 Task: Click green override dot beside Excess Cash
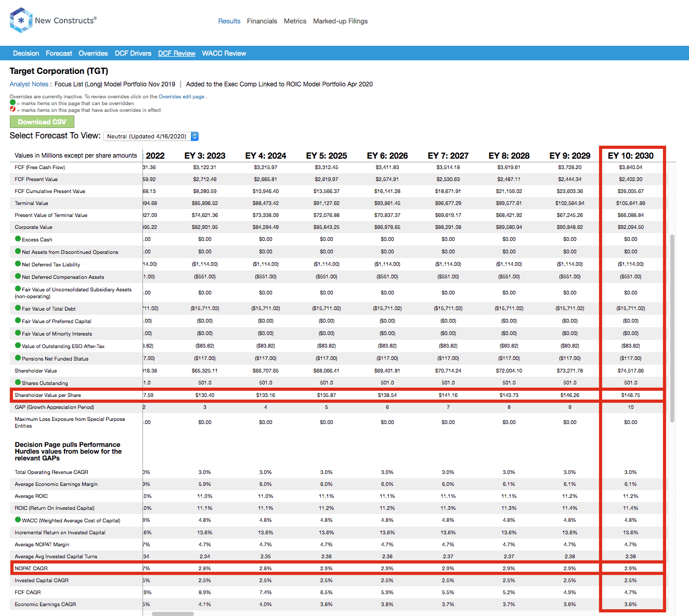click(x=18, y=239)
